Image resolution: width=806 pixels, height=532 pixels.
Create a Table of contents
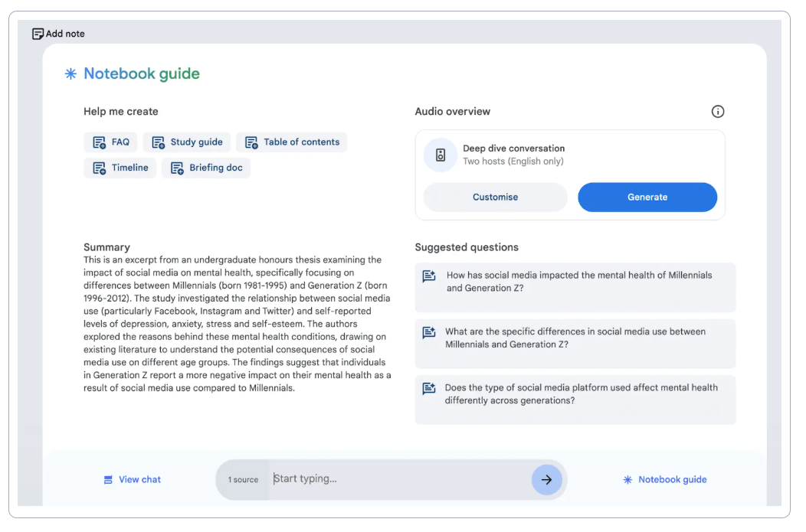point(291,142)
